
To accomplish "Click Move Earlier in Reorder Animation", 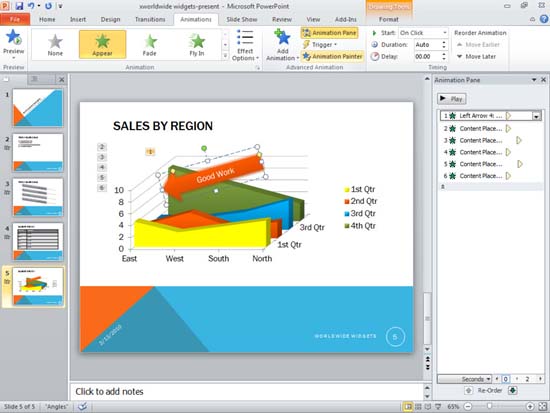I will click(478, 45).
